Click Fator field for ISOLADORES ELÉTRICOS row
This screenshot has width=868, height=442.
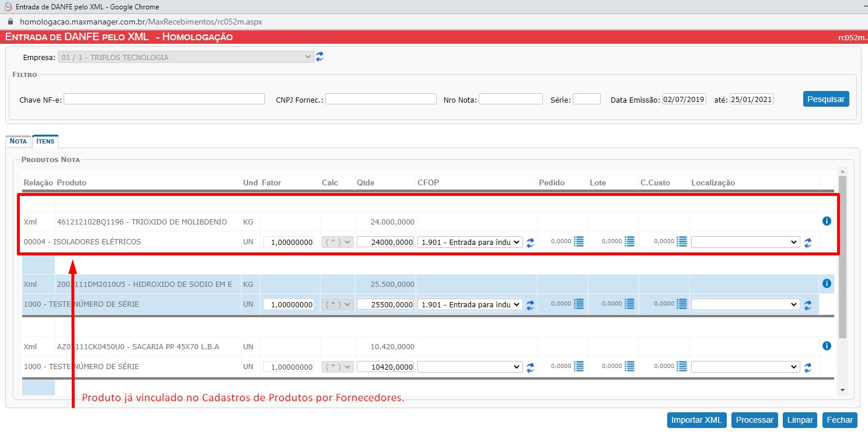(289, 242)
